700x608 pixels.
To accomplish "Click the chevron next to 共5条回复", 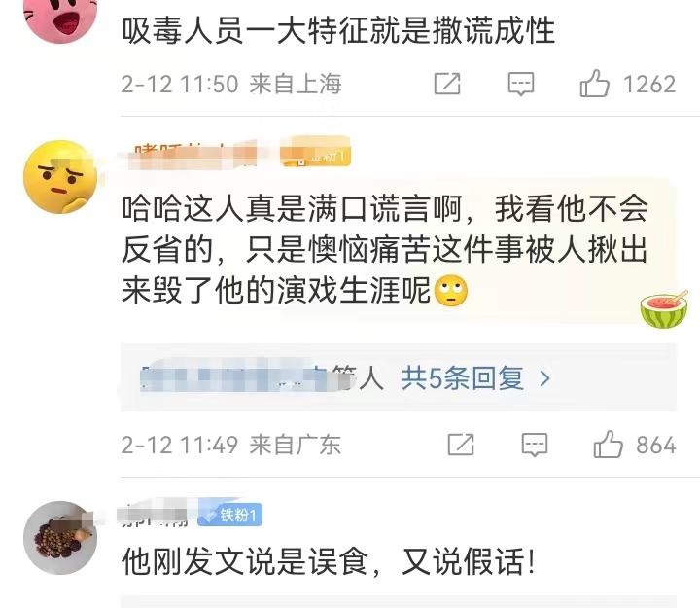I will pyautogui.click(x=544, y=379).
